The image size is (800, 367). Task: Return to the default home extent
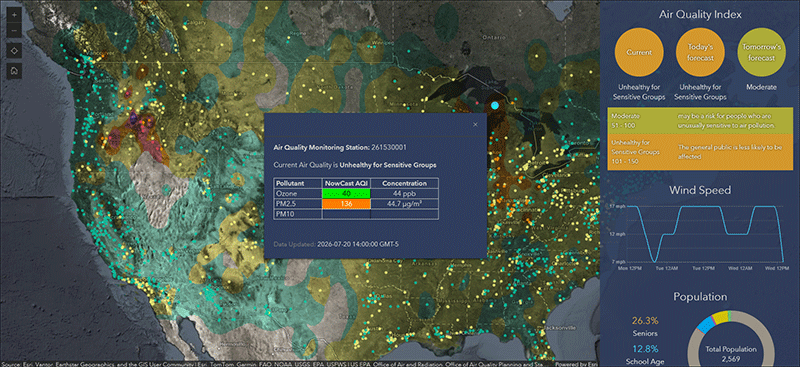click(14, 70)
